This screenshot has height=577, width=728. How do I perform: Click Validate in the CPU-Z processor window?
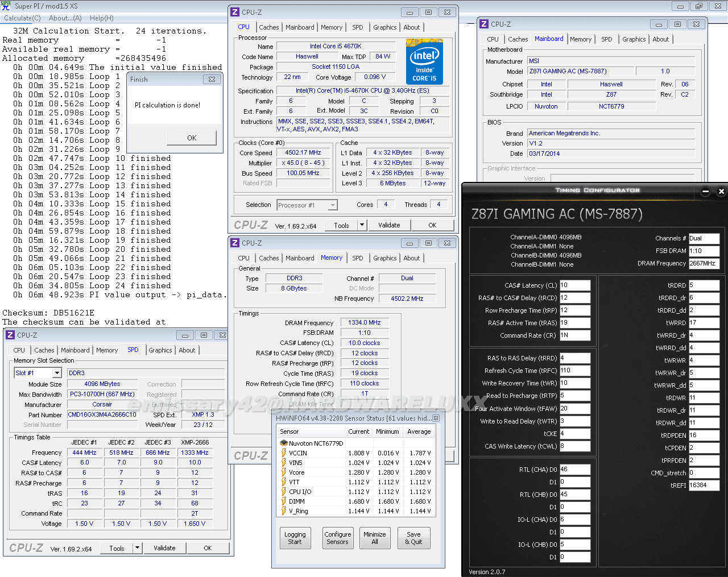[x=389, y=225]
